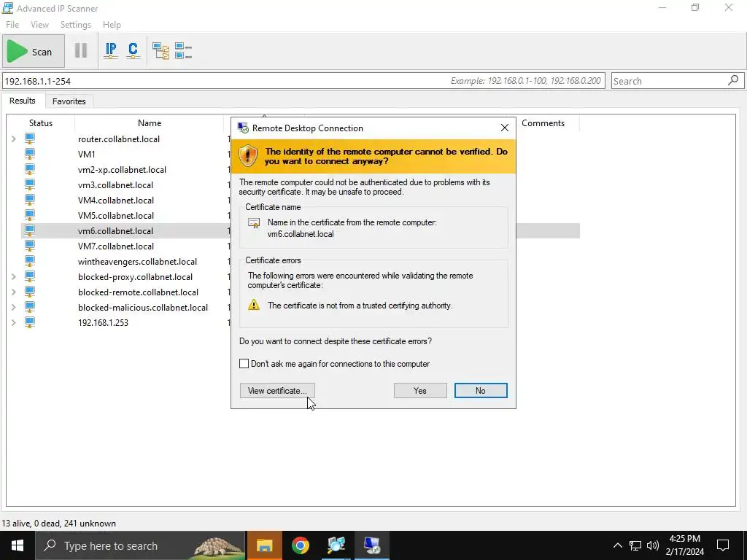Expand the blocked-proxy.collabnet.local row

click(x=13, y=276)
